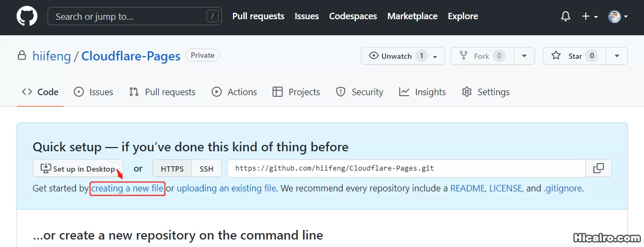
Task: Click Set up in Desktop button
Action: [78, 168]
